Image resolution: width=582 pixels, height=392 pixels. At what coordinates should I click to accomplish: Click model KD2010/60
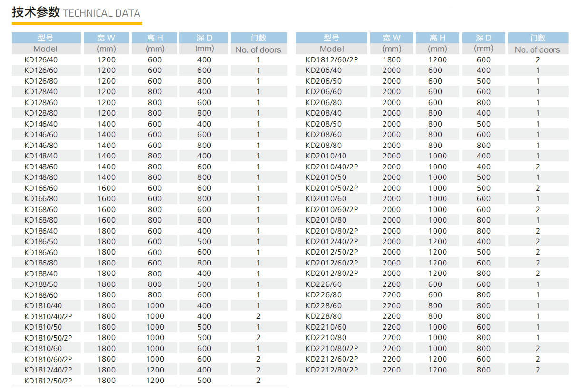point(326,198)
